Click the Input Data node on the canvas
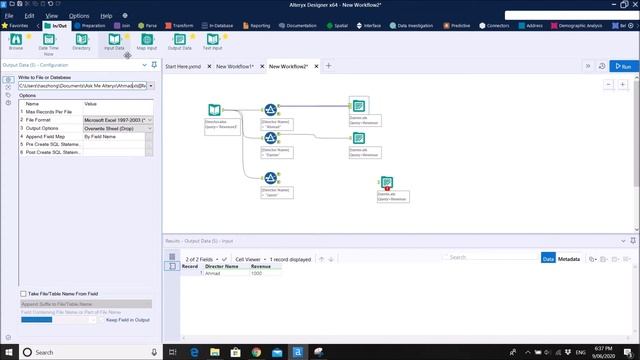Screen dimensions: 640x360 tap(214, 110)
